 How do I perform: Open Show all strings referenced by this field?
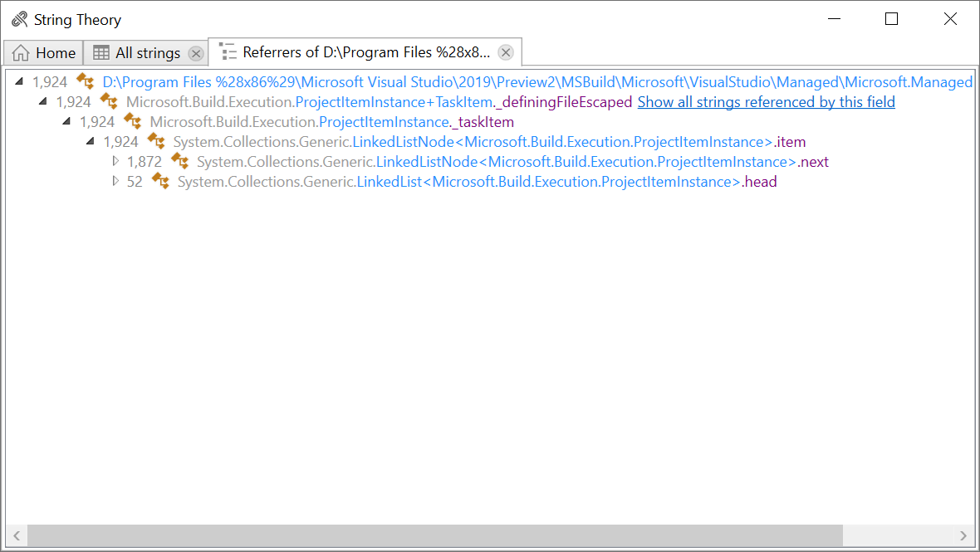pos(767,102)
